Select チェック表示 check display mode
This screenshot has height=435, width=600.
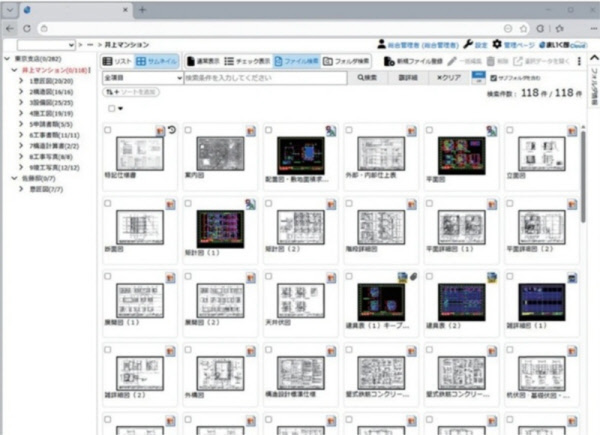point(247,61)
